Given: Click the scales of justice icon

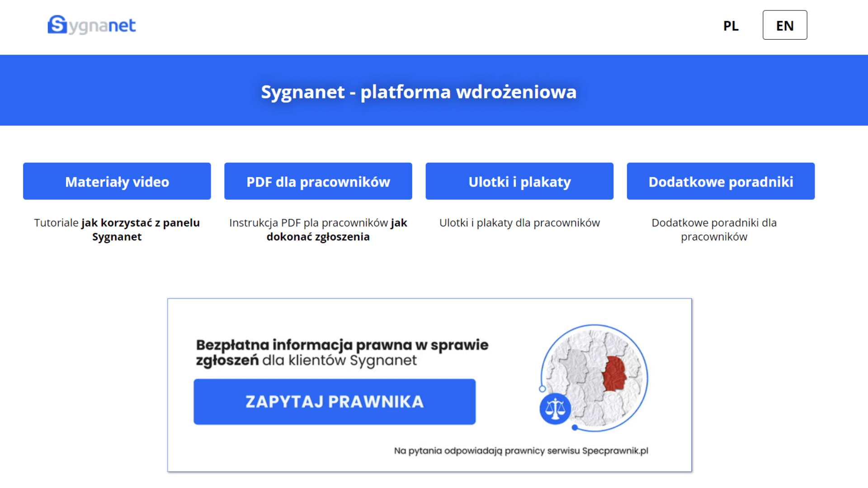Looking at the screenshot, I should pyautogui.click(x=555, y=408).
